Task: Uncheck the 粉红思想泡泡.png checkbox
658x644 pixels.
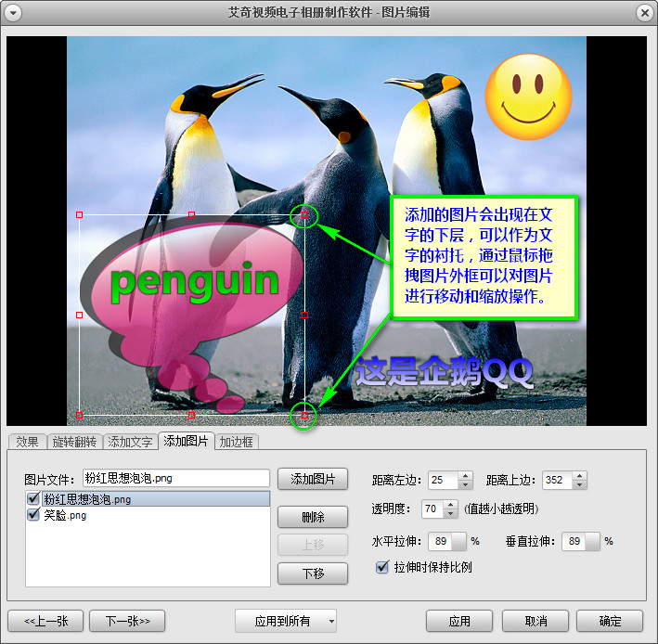Action: click(34, 499)
